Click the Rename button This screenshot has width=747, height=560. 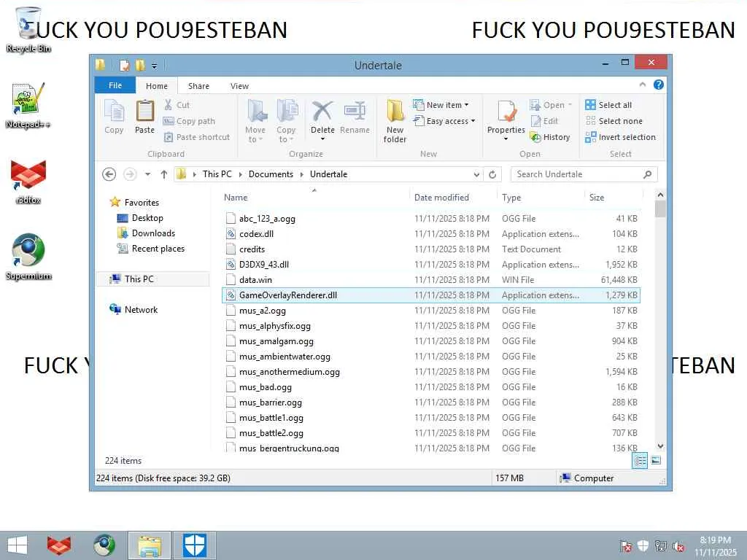355,117
